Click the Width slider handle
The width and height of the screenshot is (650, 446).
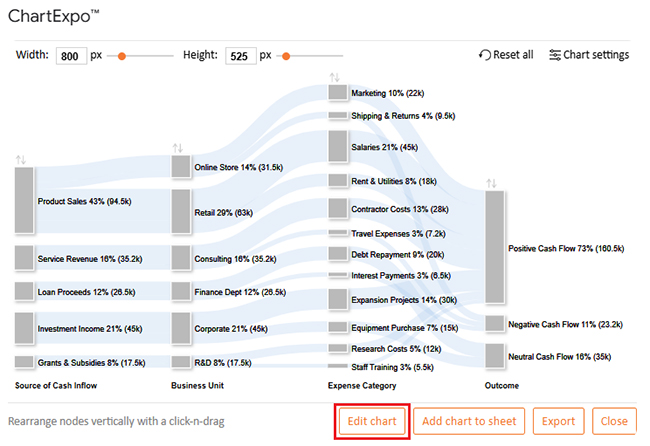click(122, 56)
